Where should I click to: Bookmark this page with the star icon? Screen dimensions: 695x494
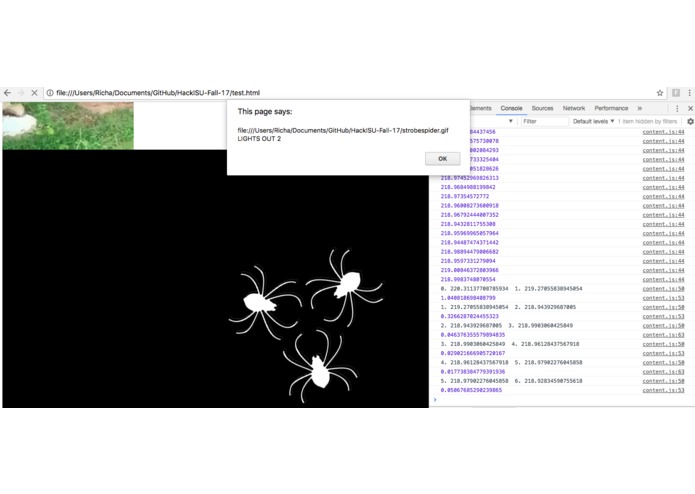tap(660, 93)
